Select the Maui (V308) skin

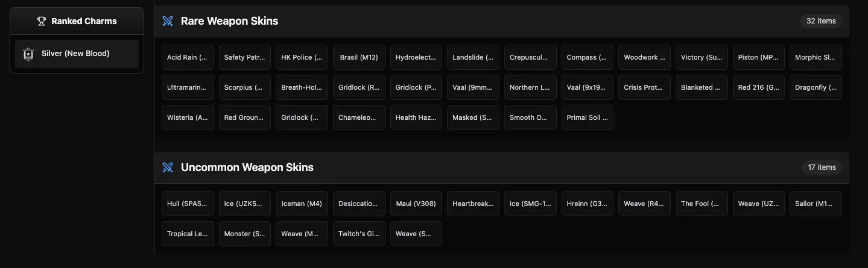(416, 204)
